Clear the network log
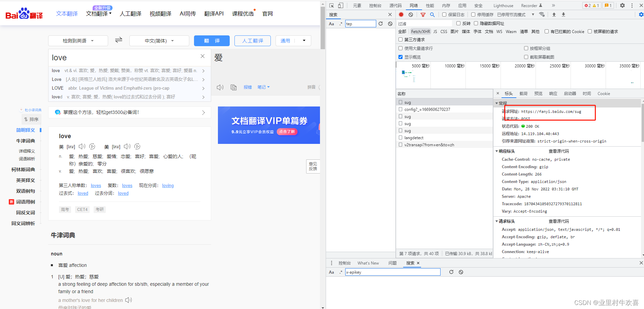644x309 pixels. click(x=411, y=14)
